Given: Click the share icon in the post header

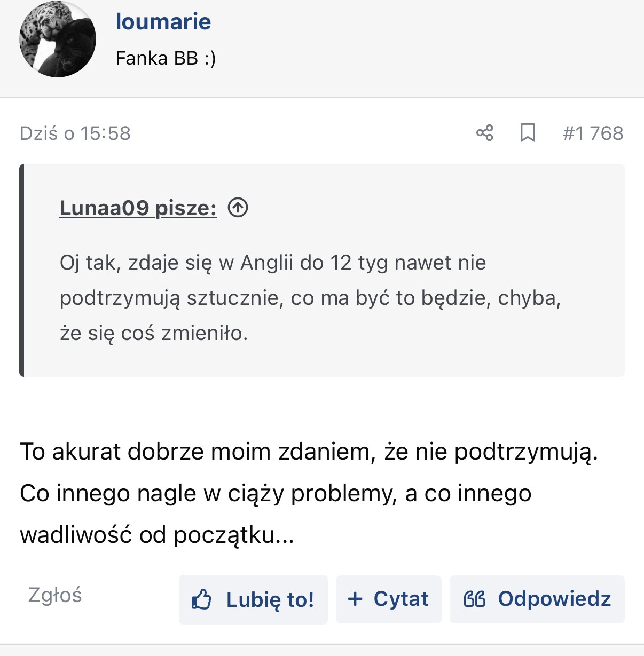Looking at the screenshot, I should coord(485,133).
